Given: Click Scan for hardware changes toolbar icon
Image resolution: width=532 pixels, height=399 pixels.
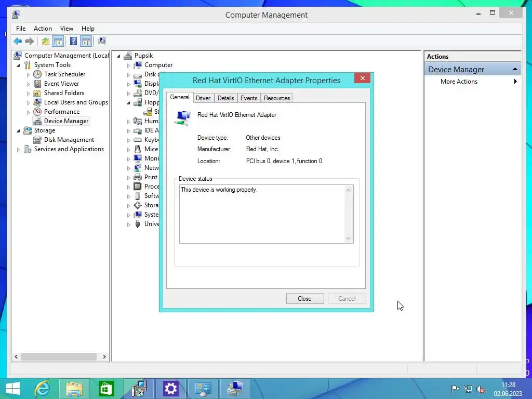Looking at the screenshot, I should click(102, 42).
